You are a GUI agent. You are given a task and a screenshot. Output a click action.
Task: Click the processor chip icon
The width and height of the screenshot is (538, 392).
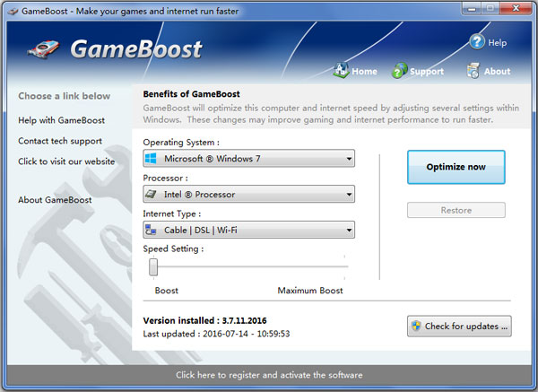pos(151,194)
